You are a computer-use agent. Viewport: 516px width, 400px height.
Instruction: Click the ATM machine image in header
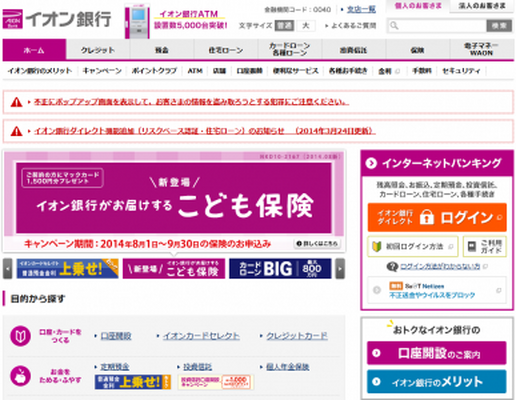pyautogui.click(x=137, y=21)
